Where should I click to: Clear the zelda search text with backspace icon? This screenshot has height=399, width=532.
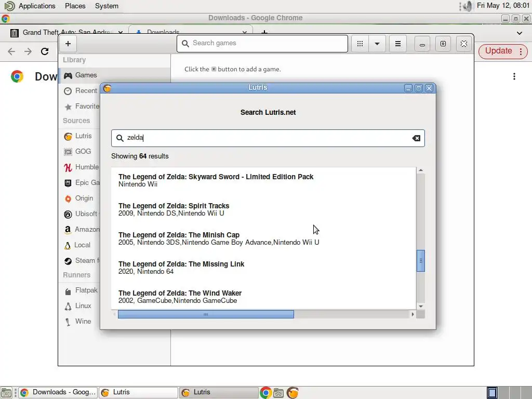point(416,138)
